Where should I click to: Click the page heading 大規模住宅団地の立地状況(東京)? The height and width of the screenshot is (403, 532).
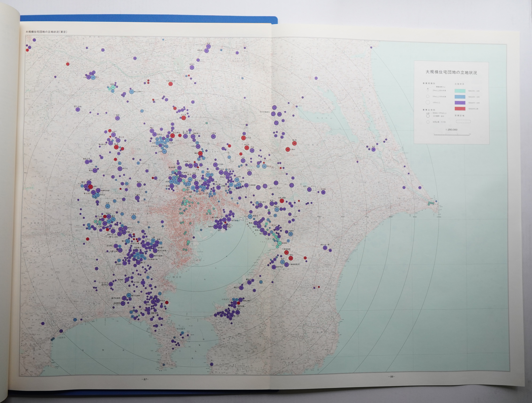pyautogui.click(x=46, y=32)
